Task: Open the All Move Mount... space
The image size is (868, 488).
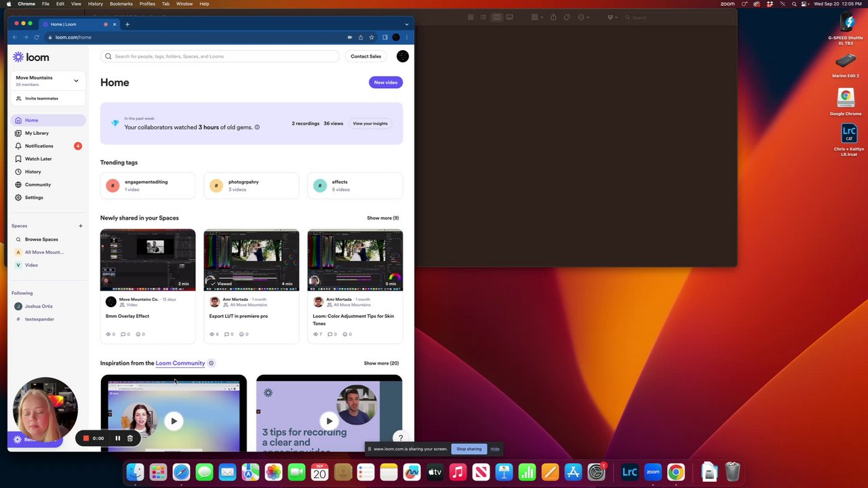Action: pyautogui.click(x=47, y=252)
